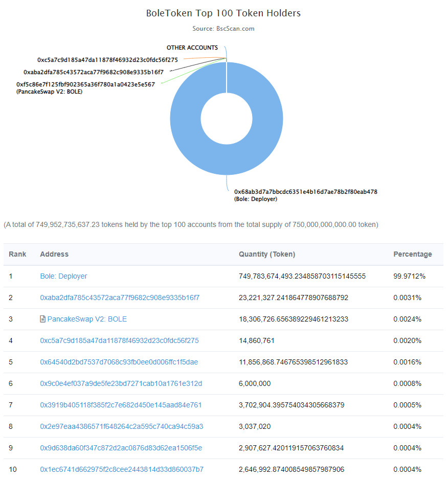The width and height of the screenshot is (448, 480).
Task: Click the 0.0024% percentage cell
Action: 408,319
